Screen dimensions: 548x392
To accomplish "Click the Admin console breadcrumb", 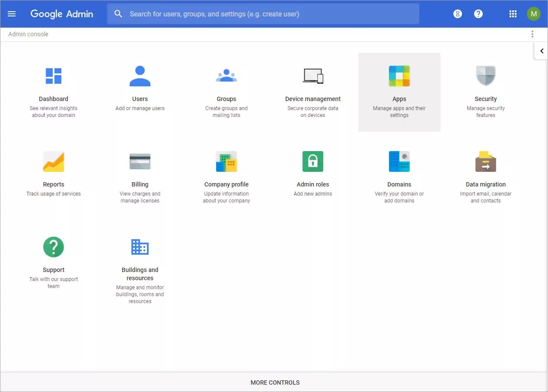I will (x=28, y=34).
